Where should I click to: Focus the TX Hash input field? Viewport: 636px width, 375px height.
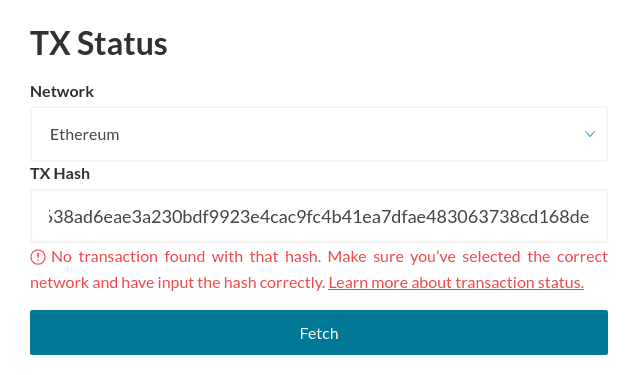pos(319,216)
